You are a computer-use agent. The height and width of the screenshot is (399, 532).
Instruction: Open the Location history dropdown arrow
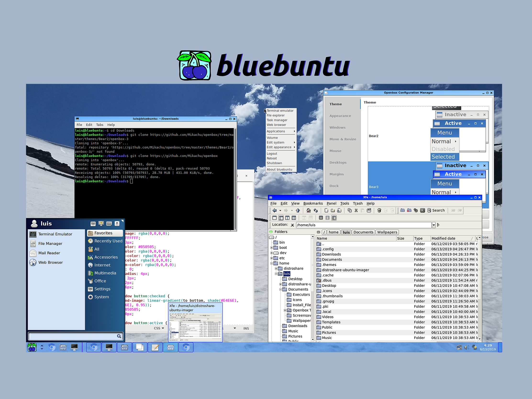click(x=434, y=225)
